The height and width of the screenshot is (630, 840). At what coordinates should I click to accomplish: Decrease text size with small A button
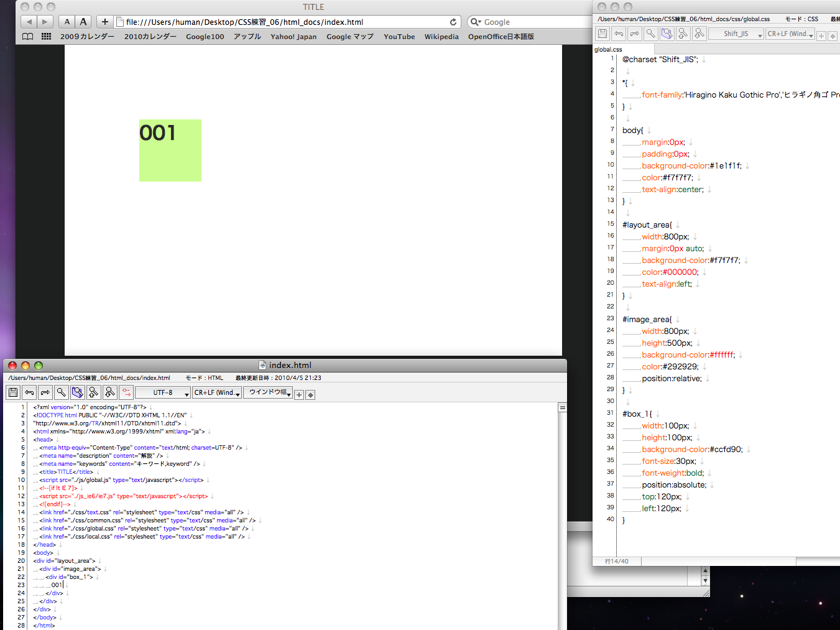click(67, 22)
